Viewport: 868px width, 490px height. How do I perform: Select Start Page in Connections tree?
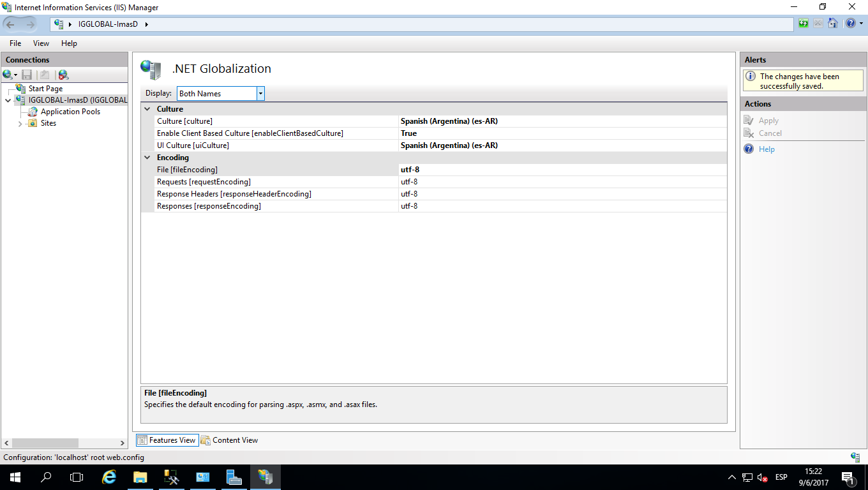click(45, 89)
